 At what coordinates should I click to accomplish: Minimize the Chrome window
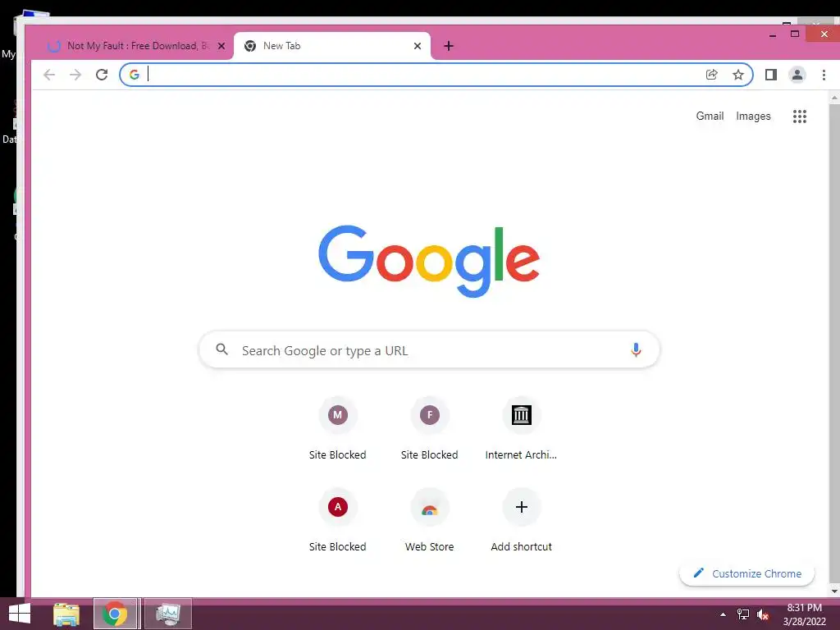(773, 35)
